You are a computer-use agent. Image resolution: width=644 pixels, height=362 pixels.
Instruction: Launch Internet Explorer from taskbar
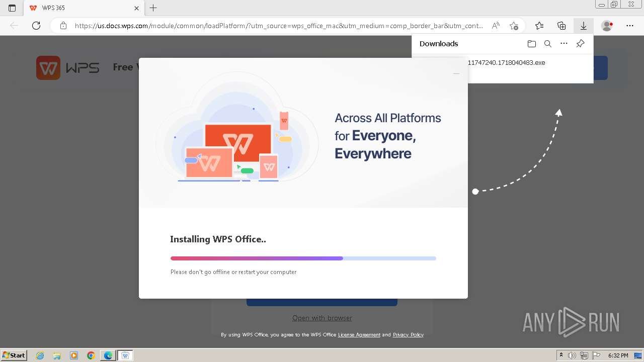40,355
